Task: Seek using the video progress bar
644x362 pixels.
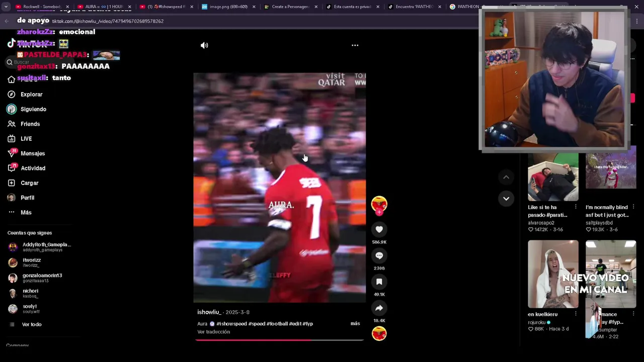Action: tap(279, 340)
